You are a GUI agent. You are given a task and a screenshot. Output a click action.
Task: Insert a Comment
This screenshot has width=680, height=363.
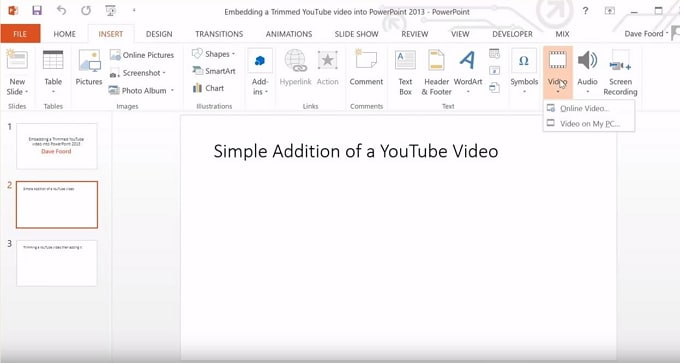point(366,68)
